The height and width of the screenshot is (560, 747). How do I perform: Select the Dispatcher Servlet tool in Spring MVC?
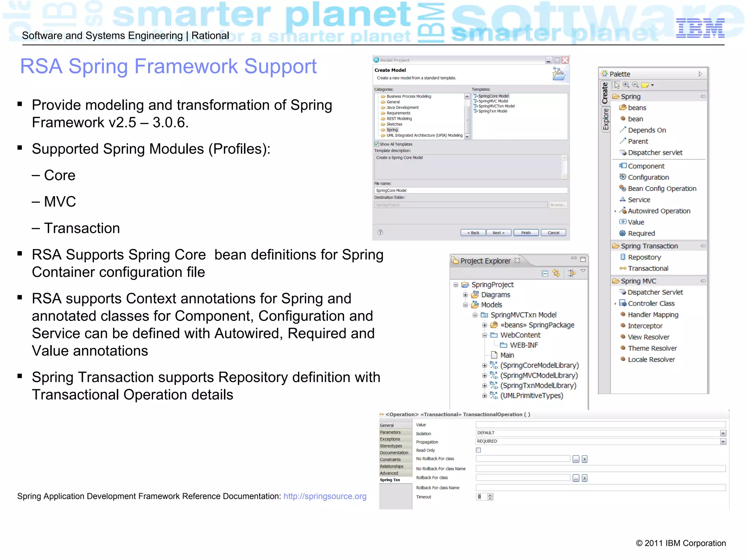(x=651, y=292)
